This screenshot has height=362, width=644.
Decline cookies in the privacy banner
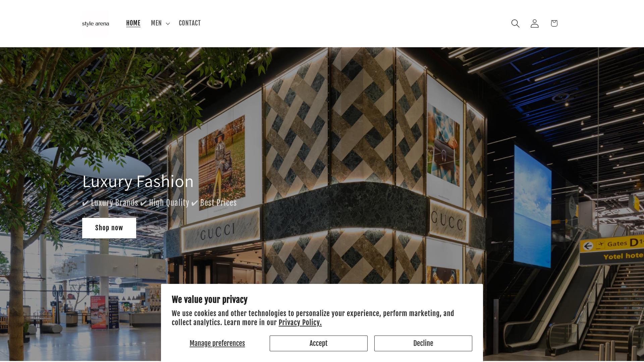(423, 343)
